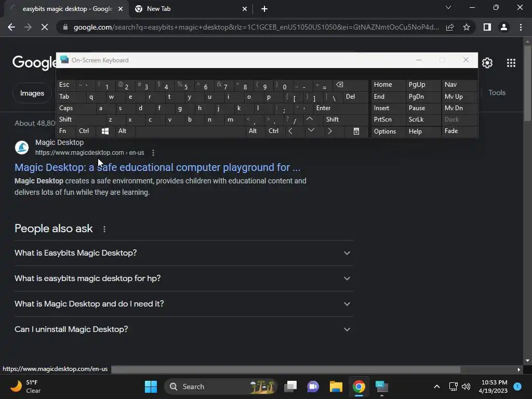Click the Help key on the On-Screen Keyboard
This screenshot has width=532, height=399.
click(423, 131)
